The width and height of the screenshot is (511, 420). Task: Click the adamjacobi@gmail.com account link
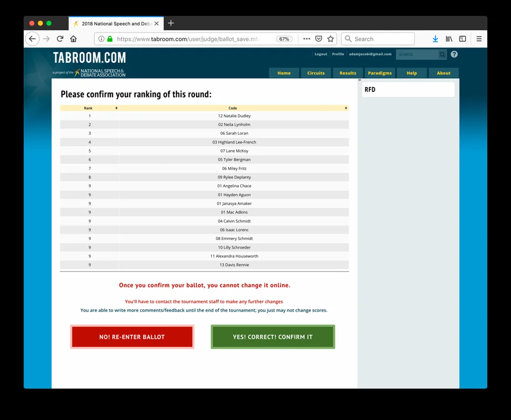[x=370, y=54]
